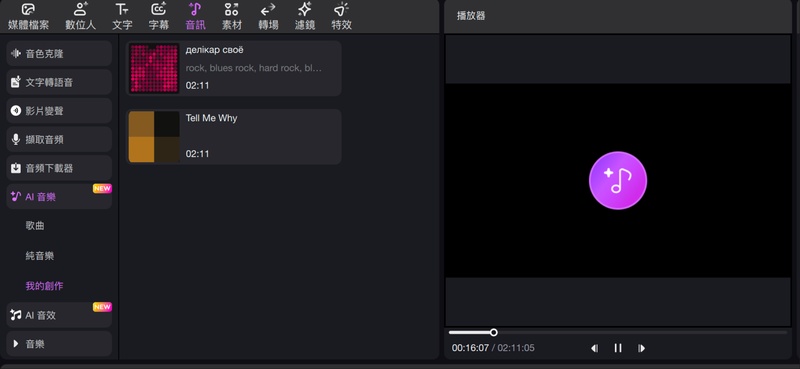Click the waveform icon beside 音色克隆
The height and width of the screenshot is (369, 800).
pyautogui.click(x=16, y=54)
